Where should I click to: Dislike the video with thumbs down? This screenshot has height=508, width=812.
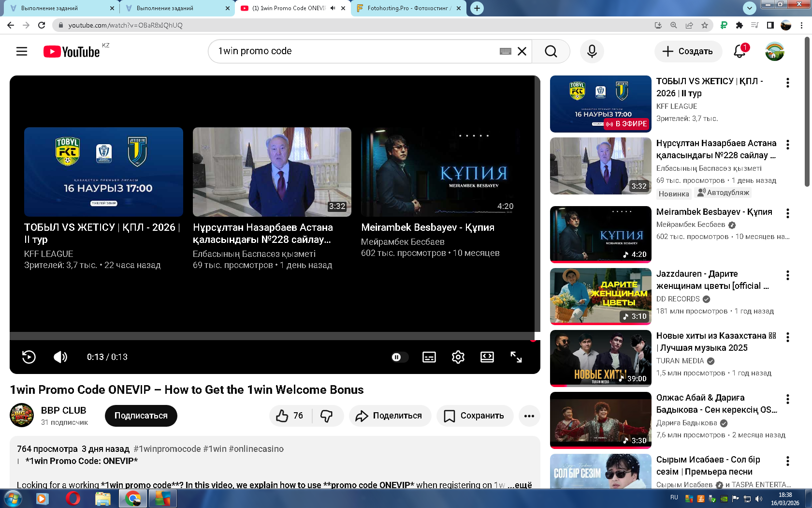tap(327, 416)
